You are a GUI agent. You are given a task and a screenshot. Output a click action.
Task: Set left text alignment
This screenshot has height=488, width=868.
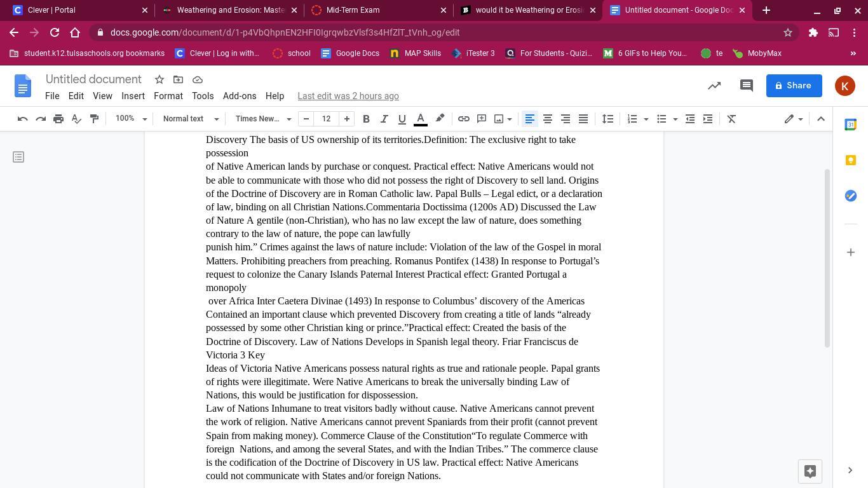[x=529, y=119]
